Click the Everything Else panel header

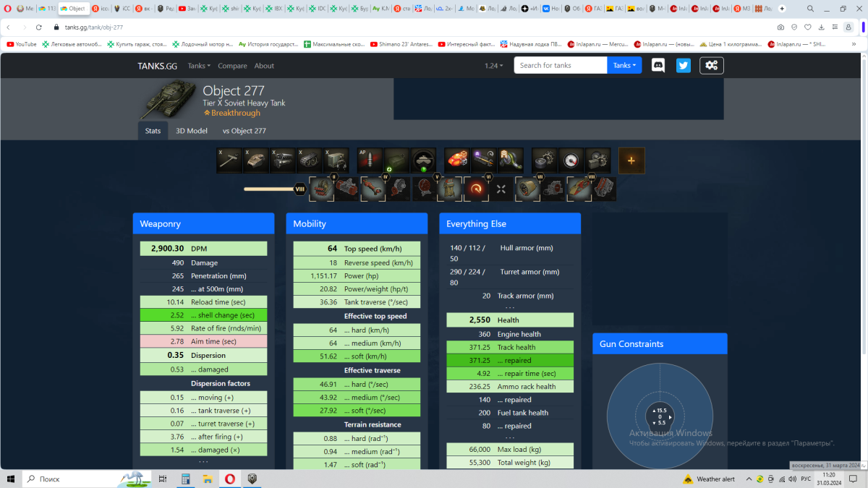click(510, 224)
